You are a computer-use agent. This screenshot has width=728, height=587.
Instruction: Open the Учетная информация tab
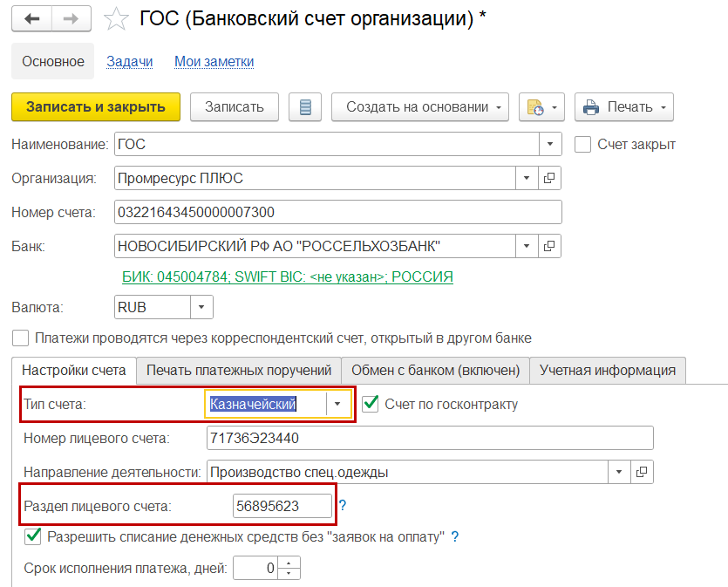607,370
